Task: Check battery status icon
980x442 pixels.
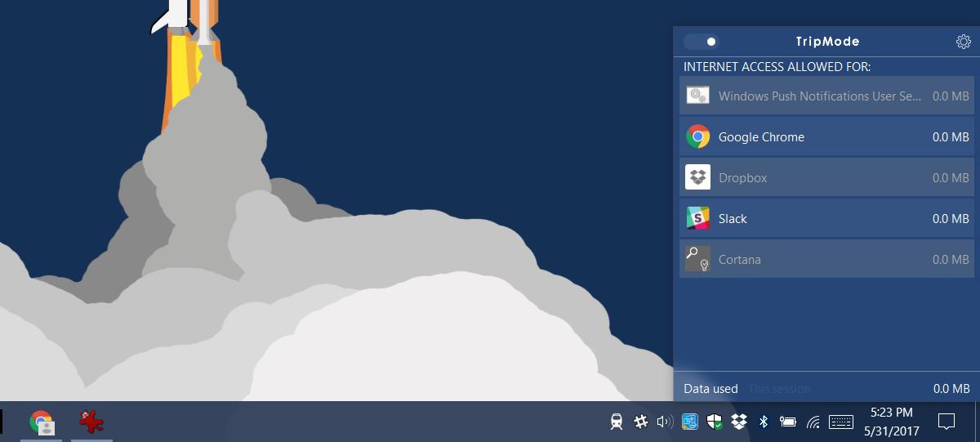Action: [788, 422]
